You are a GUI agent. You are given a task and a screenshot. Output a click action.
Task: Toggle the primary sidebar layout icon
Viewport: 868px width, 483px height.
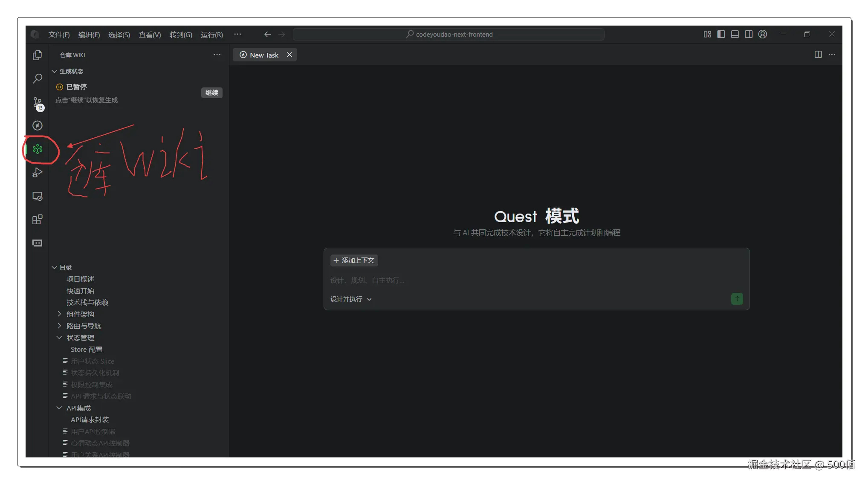[x=721, y=34]
